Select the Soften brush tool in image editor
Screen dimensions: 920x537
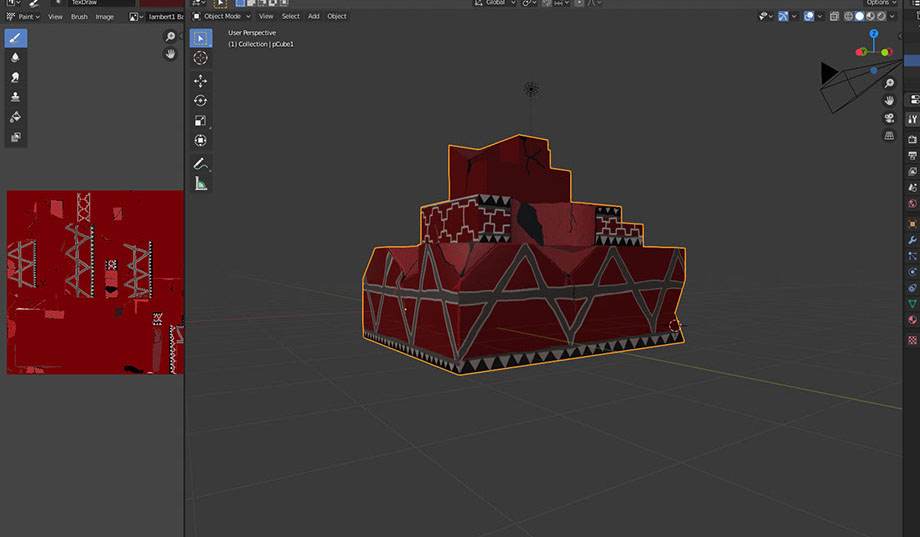click(x=16, y=58)
